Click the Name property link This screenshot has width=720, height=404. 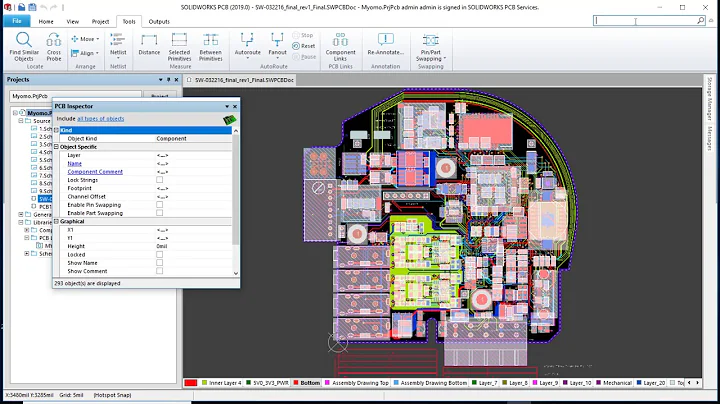point(74,163)
